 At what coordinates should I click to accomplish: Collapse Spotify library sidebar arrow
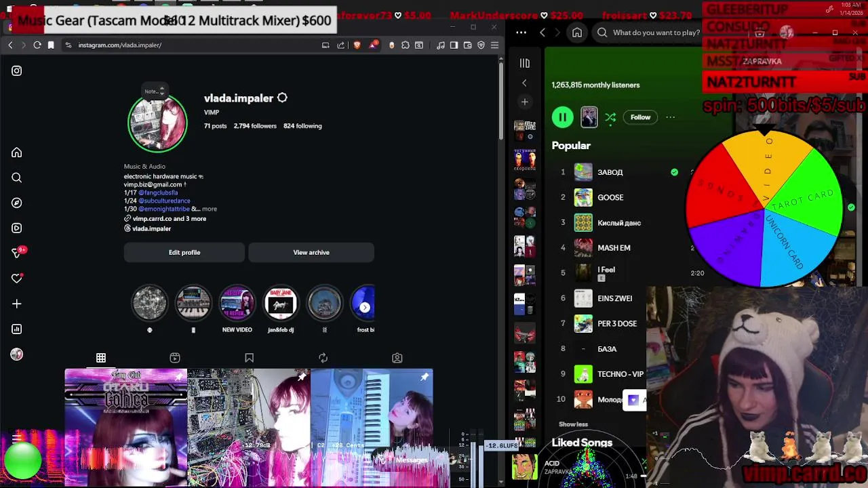pos(524,83)
